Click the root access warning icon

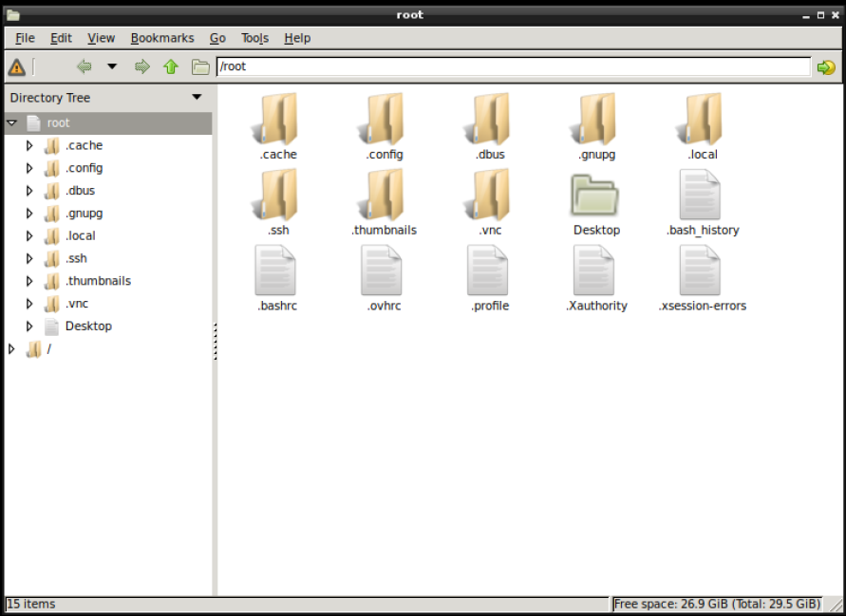coord(17,66)
